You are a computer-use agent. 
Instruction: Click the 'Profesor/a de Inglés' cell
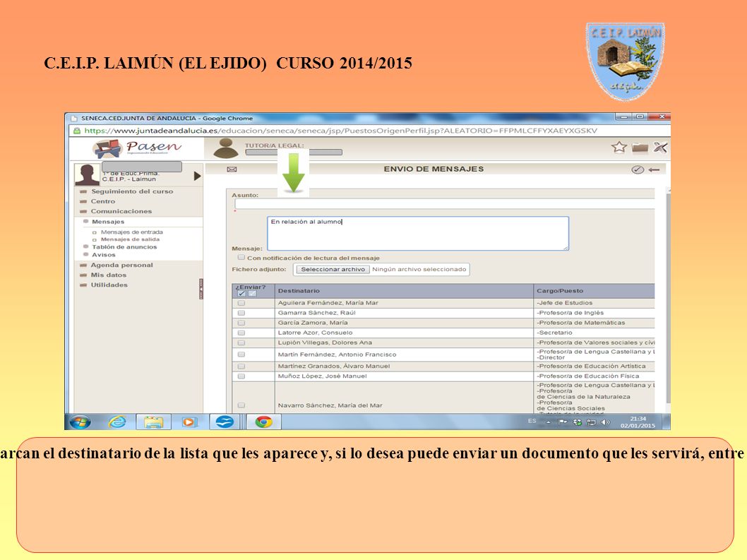[x=594, y=313]
